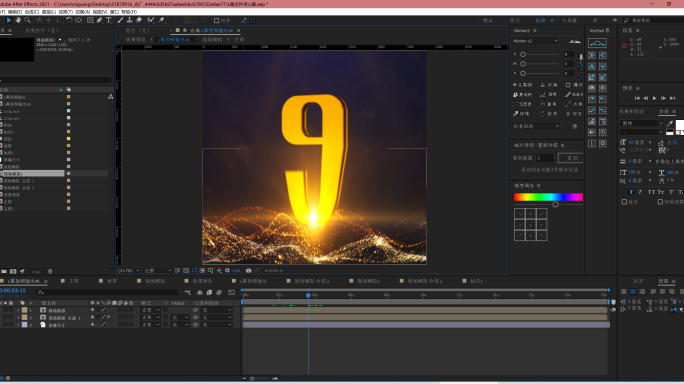Viewport: 684px width, 384px height.
Task: Click the Character panel white fill swatch
Action: click(679, 125)
